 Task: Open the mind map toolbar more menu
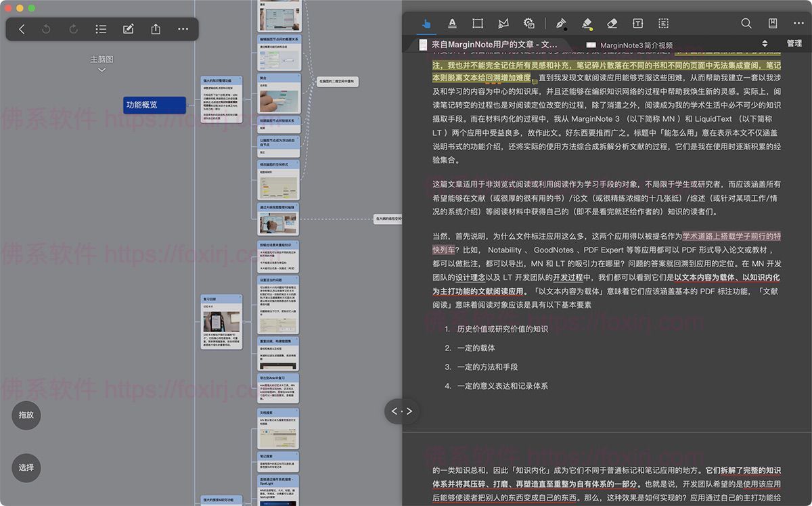tap(183, 29)
